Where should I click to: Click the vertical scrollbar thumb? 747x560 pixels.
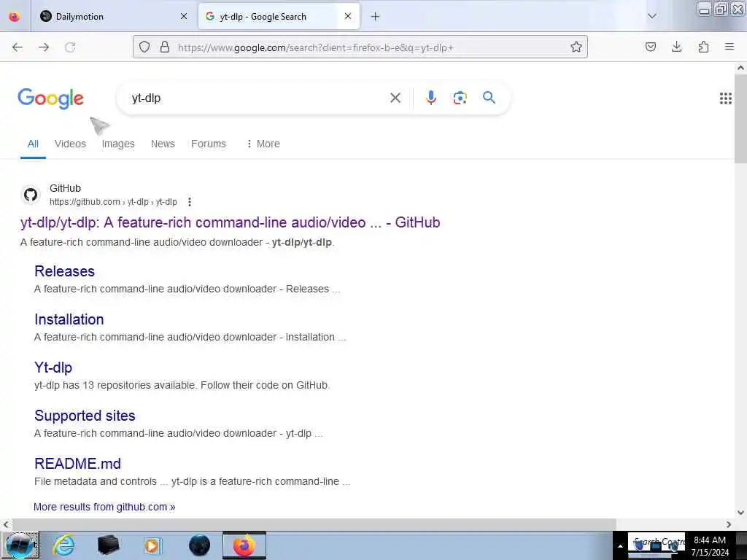[740, 119]
